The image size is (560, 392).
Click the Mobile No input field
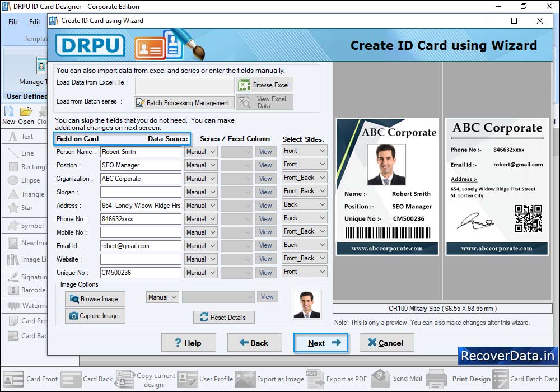click(141, 232)
